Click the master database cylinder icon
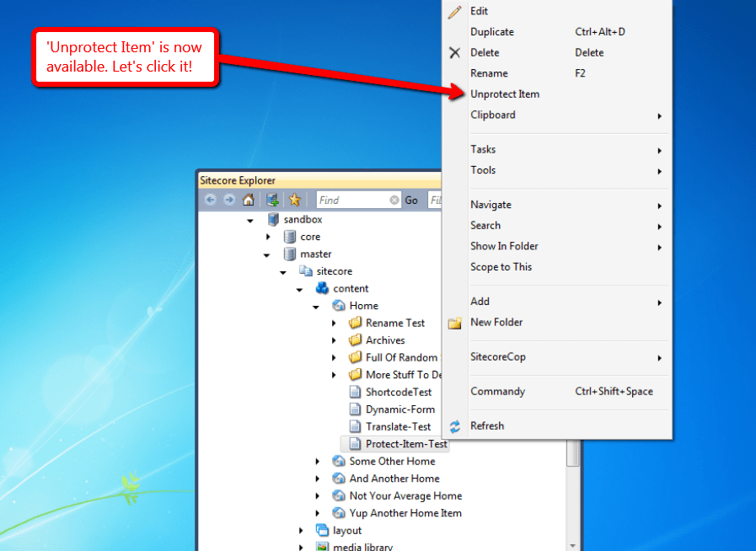 pyautogui.click(x=289, y=254)
